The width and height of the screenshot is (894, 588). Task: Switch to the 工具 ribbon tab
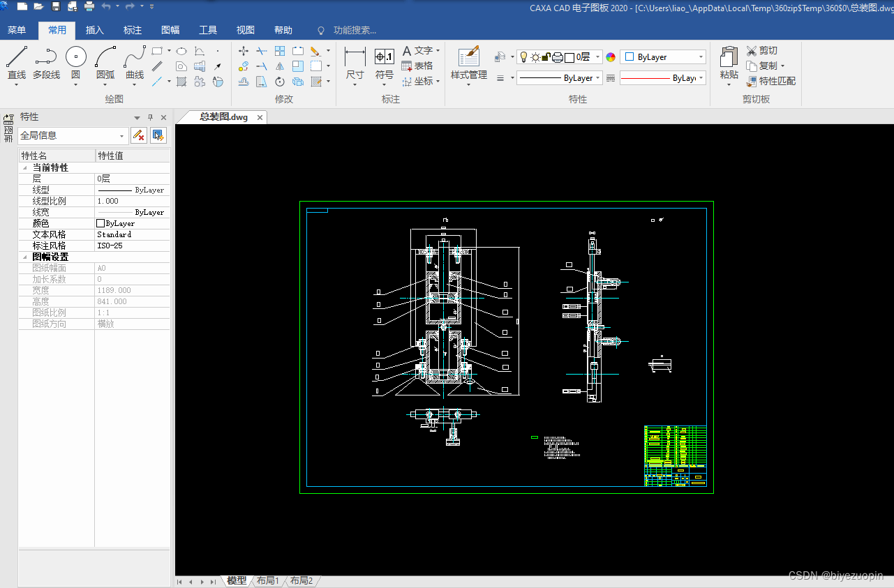pyautogui.click(x=208, y=30)
